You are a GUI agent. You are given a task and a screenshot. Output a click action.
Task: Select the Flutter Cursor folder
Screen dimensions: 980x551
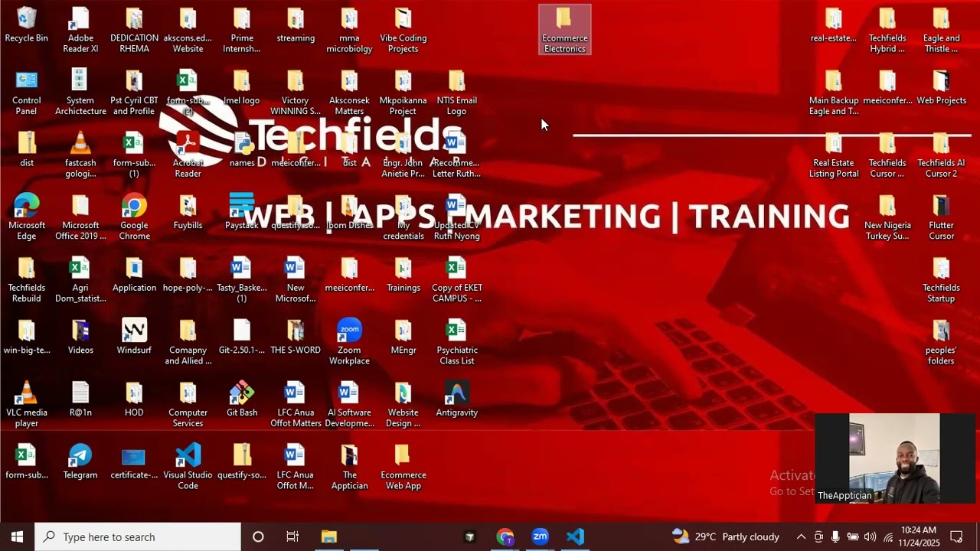[941, 217]
